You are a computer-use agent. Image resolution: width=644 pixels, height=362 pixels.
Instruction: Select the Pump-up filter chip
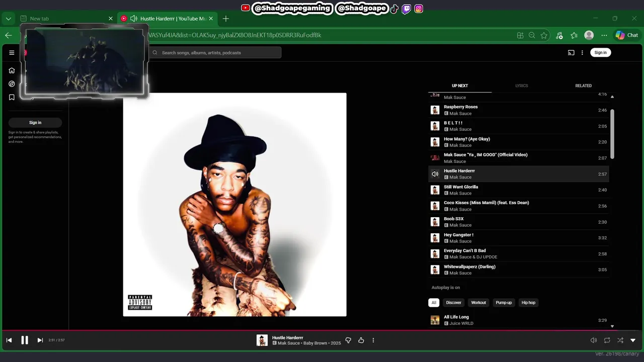tap(504, 303)
